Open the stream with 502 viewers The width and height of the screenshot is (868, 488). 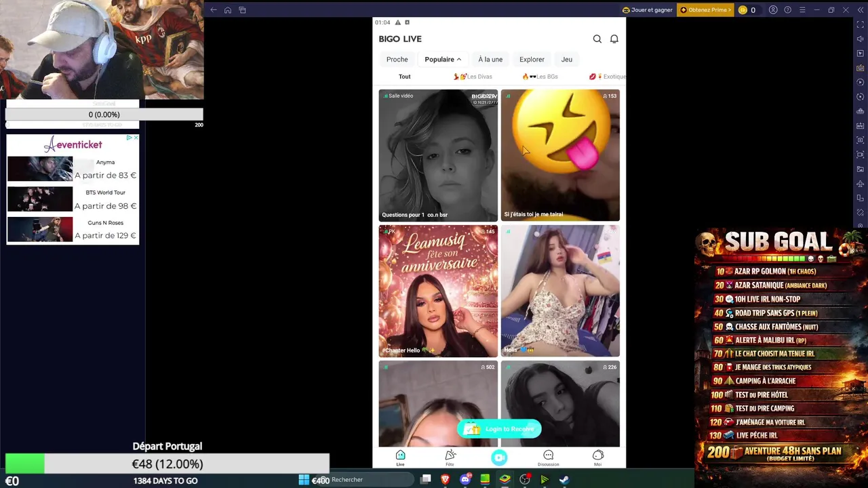point(438,404)
